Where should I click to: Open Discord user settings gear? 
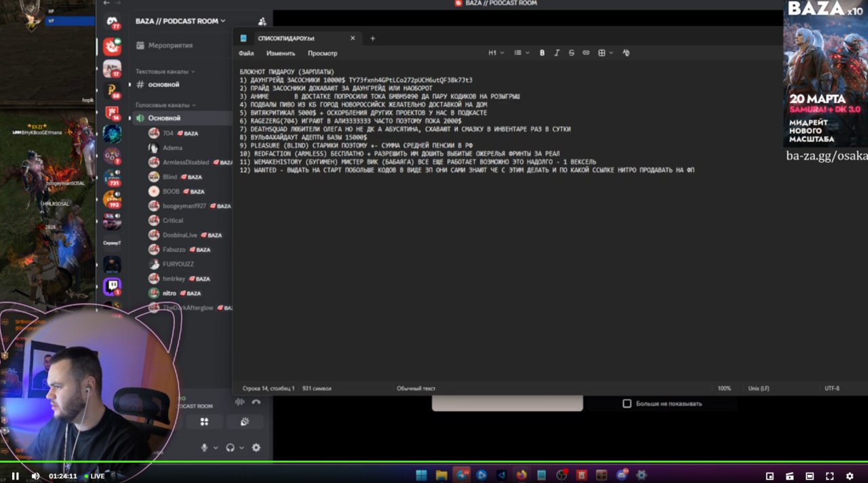click(x=256, y=448)
